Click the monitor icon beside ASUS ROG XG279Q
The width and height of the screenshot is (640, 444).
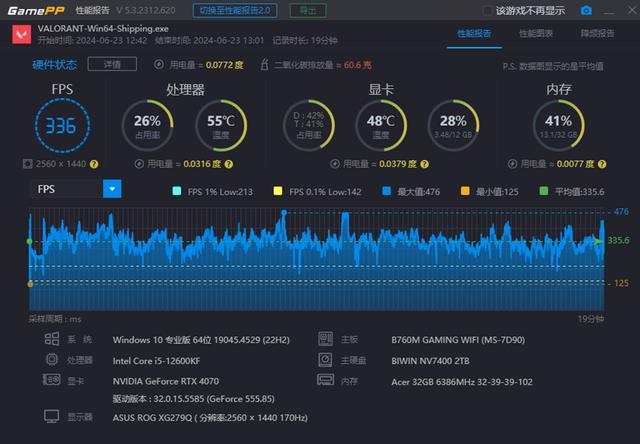(x=52, y=416)
